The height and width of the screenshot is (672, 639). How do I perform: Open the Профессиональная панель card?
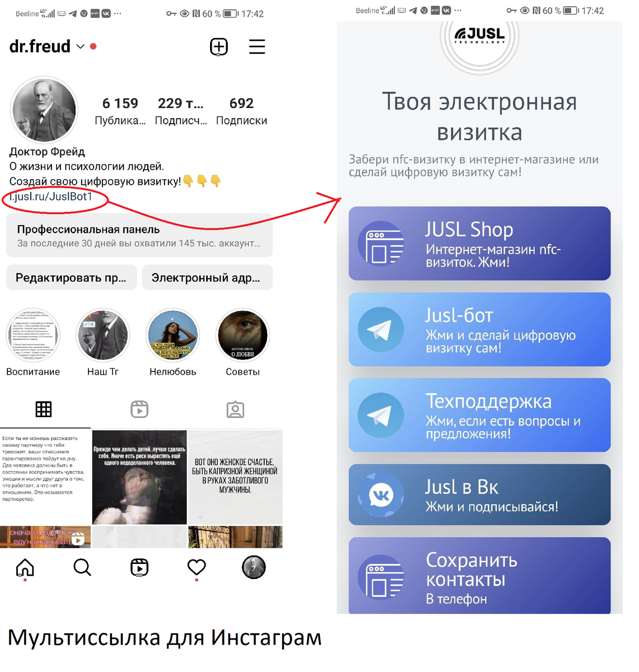(x=139, y=236)
